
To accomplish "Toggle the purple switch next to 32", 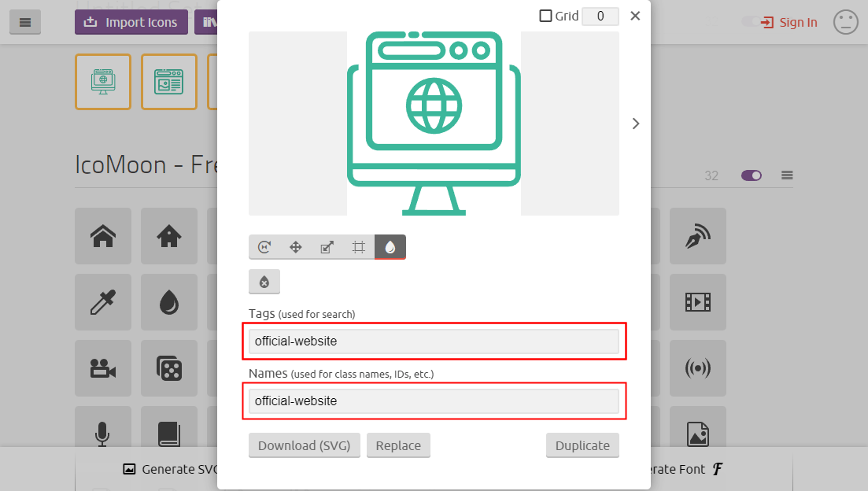I will pyautogui.click(x=751, y=175).
